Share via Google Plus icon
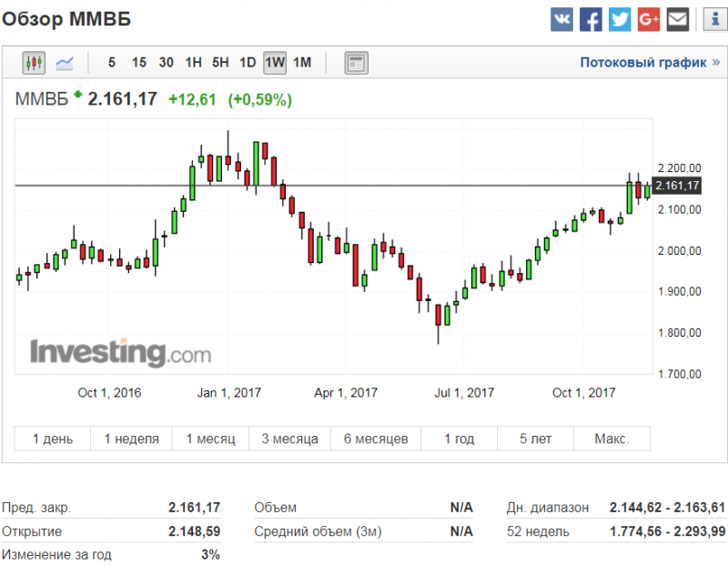Image resolution: width=728 pixels, height=565 pixels. pos(649,19)
